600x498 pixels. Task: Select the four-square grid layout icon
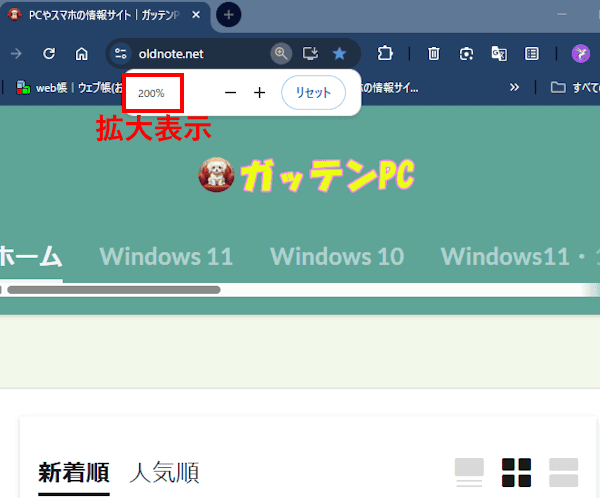[516, 472]
